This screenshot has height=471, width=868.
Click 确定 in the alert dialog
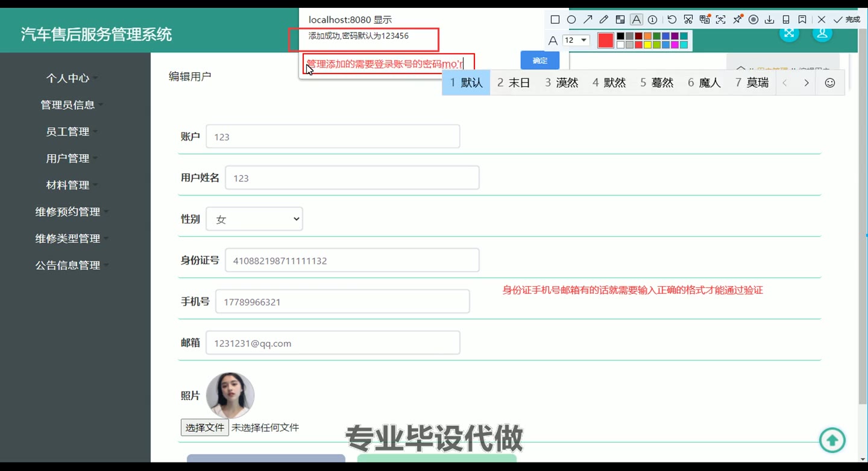click(540, 60)
